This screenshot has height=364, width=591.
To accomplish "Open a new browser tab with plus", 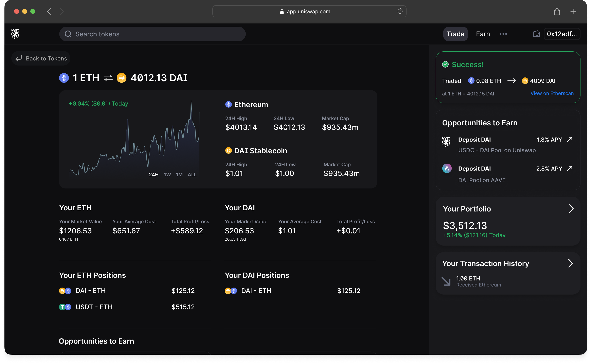I will (x=573, y=11).
